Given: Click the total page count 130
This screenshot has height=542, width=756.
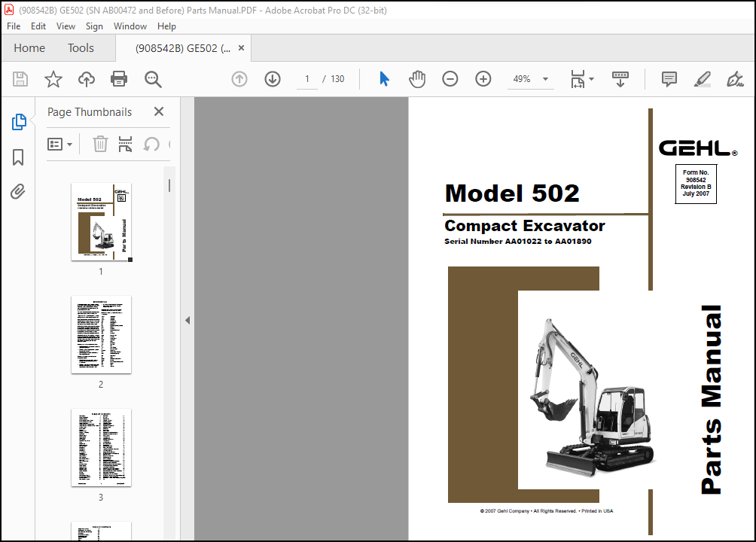Looking at the screenshot, I should click(x=337, y=79).
